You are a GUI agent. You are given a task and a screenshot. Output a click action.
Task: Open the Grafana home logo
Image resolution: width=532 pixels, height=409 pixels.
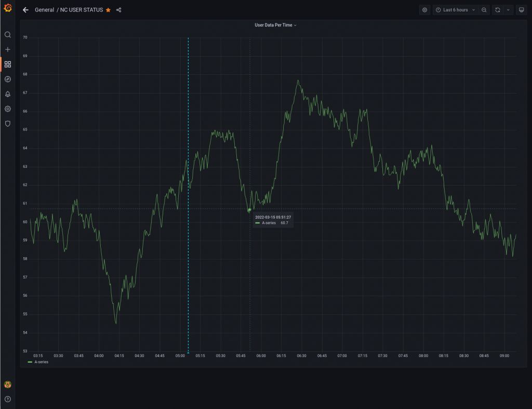click(7, 9)
